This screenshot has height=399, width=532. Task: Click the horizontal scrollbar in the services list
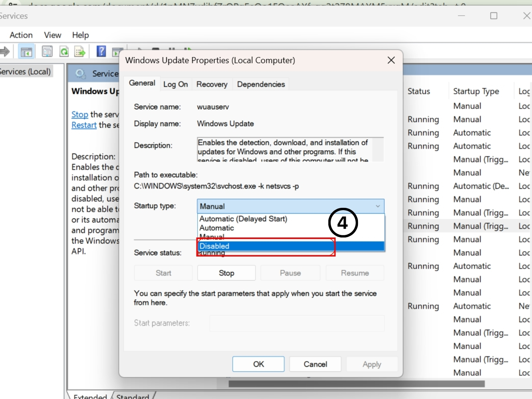click(356, 384)
